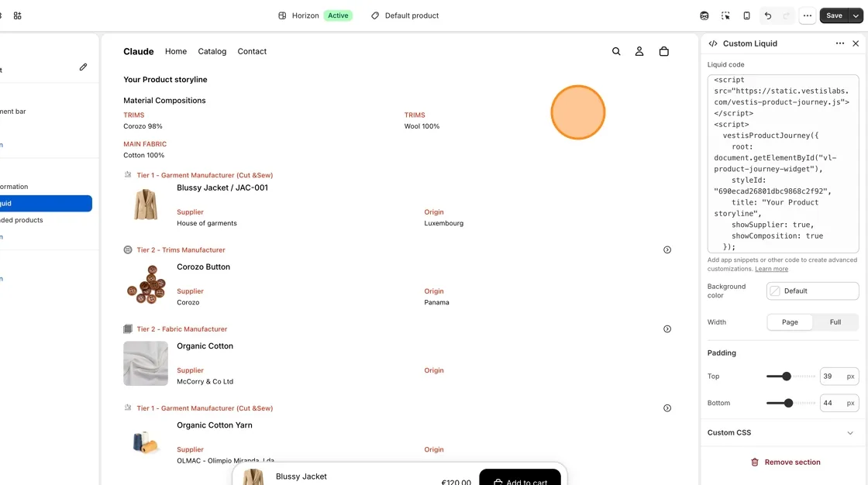868x485 pixels.
Task: Click the "Tier 2 - Fabric Manufacturer" label
Action: pyautogui.click(x=182, y=328)
